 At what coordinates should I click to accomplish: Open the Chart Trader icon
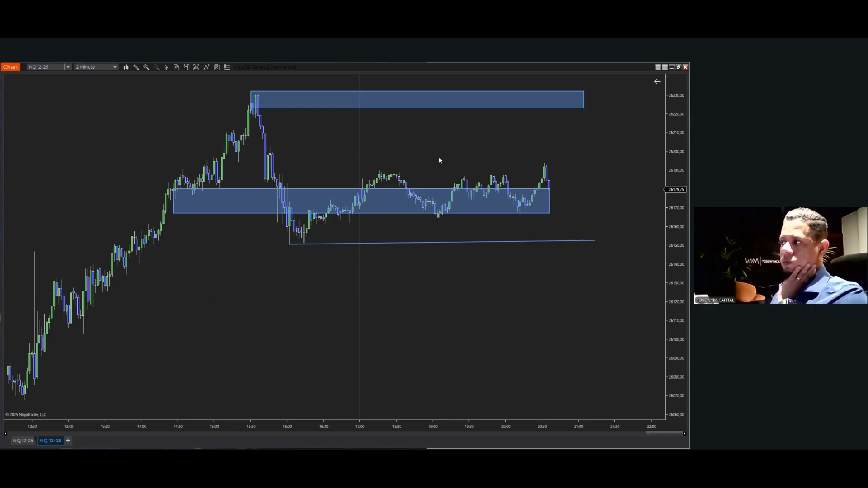tap(186, 67)
